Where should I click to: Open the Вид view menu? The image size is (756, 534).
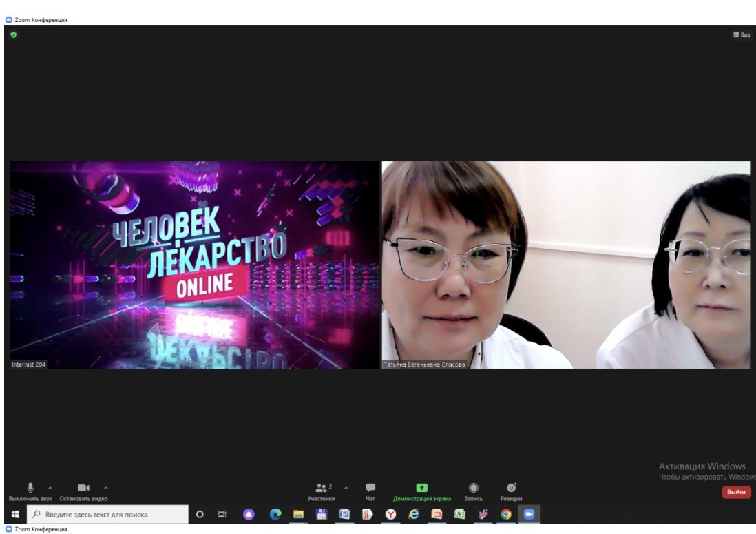click(x=742, y=34)
